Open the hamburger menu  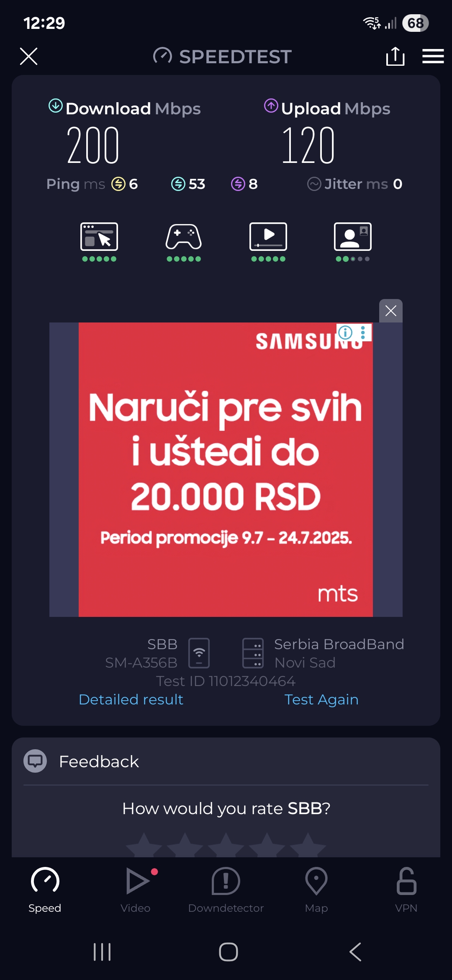pos(433,56)
